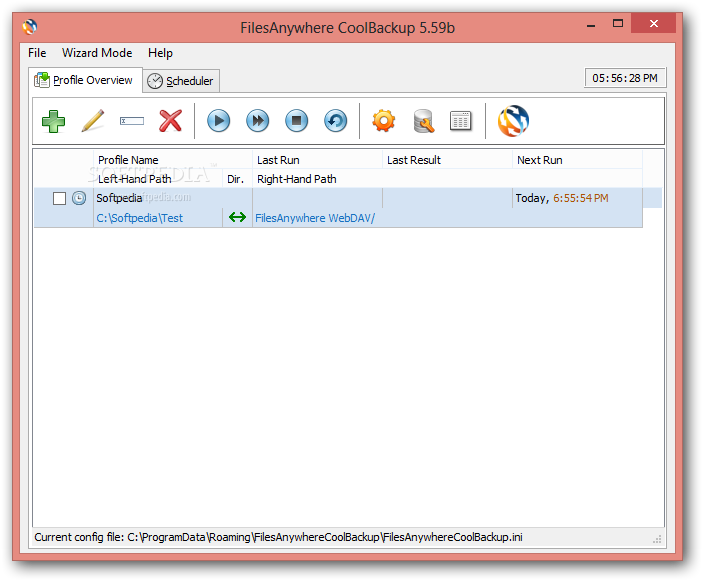Tick the Softpedia profile checkbox
Image resolution: width=703 pixels, height=581 pixels.
tap(59, 198)
